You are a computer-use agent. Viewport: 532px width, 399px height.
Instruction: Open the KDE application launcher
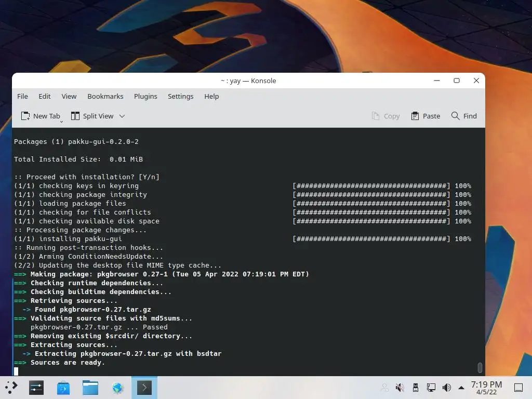[x=11, y=388]
